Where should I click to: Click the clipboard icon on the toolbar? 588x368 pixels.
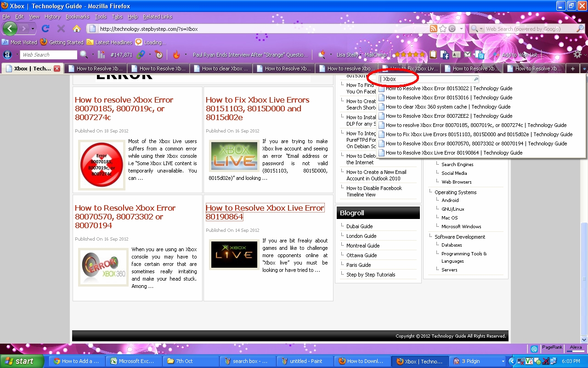[x=433, y=54]
